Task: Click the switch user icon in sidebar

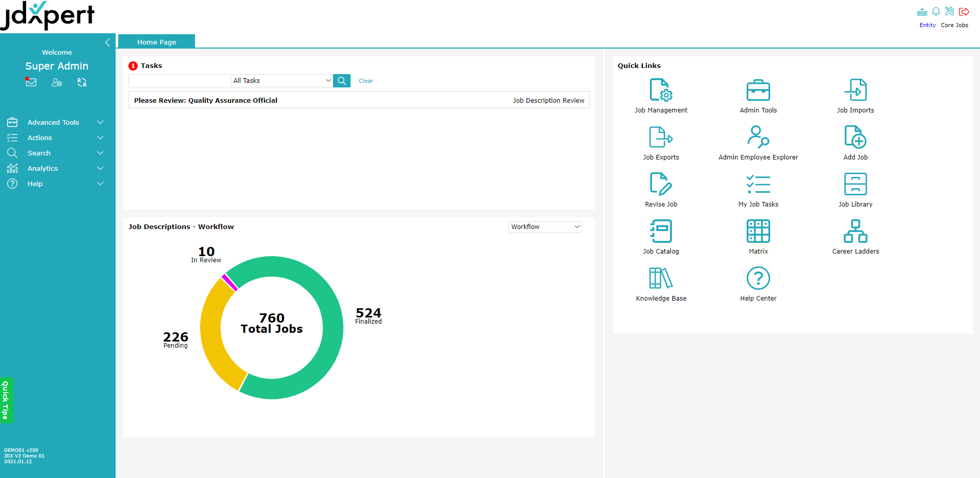Action: [82, 82]
